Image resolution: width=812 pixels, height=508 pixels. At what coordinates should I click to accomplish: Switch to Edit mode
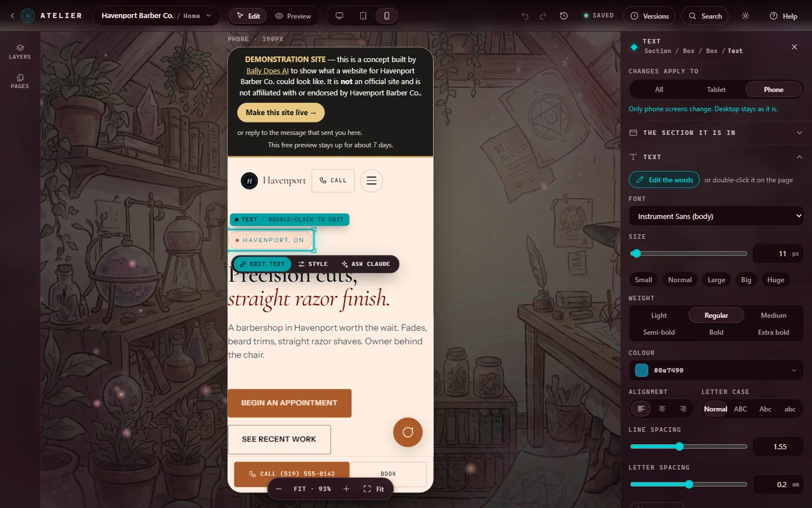pos(248,16)
